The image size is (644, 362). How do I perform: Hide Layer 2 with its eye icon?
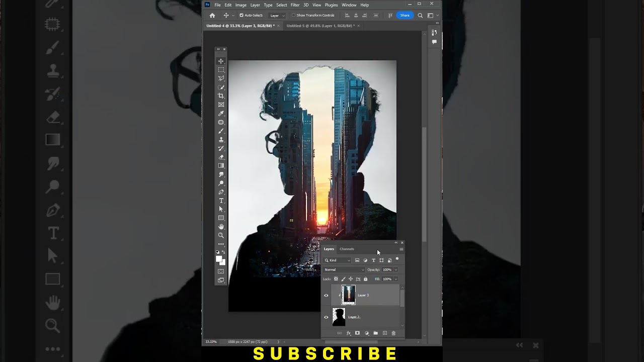326,317
